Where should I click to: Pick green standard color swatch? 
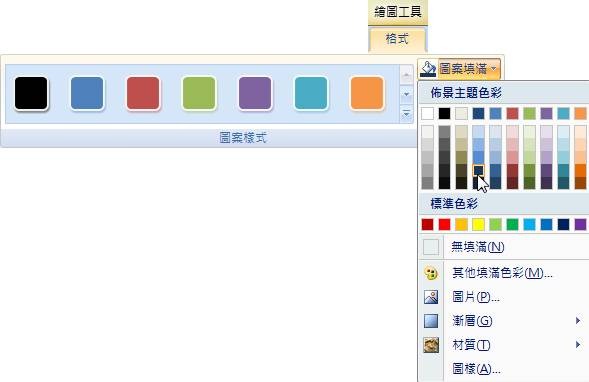coord(512,225)
